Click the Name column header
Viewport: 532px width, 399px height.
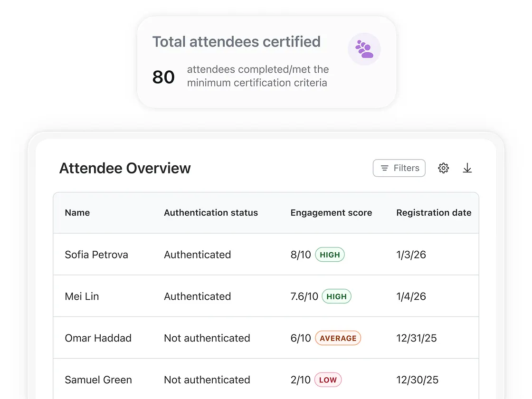77,213
